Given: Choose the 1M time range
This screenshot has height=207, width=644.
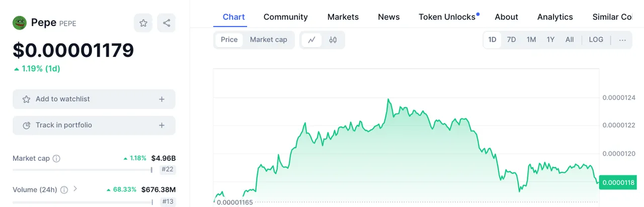Looking at the screenshot, I should (x=531, y=40).
